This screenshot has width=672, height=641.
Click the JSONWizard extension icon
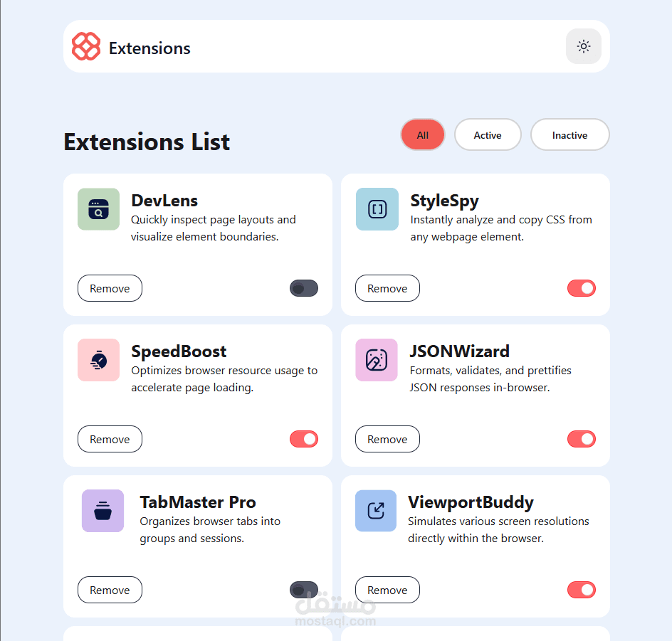(x=377, y=360)
